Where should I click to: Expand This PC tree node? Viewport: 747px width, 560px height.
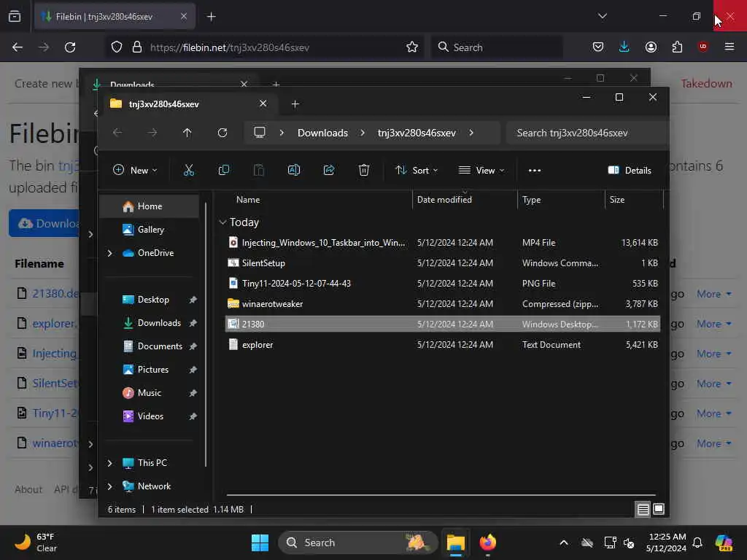pyautogui.click(x=109, y=463)
